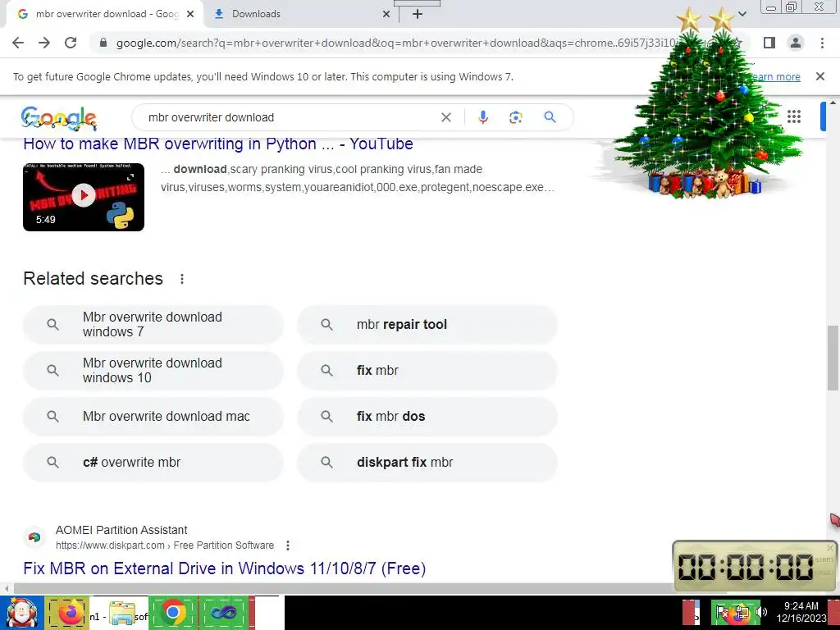Screen dimensions: 840x630
Task: Go back using the browser back arrow
Action: coord(18,43)
